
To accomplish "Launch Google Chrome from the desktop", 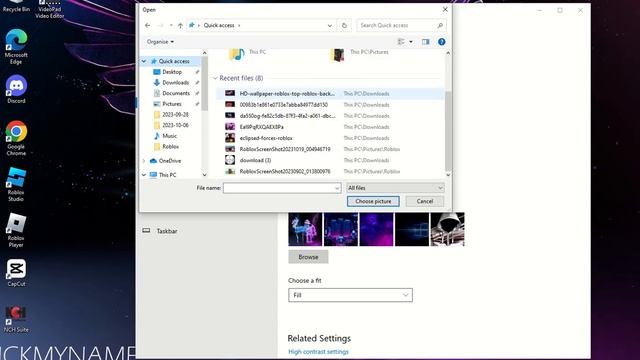I will (x=16, y=138).
